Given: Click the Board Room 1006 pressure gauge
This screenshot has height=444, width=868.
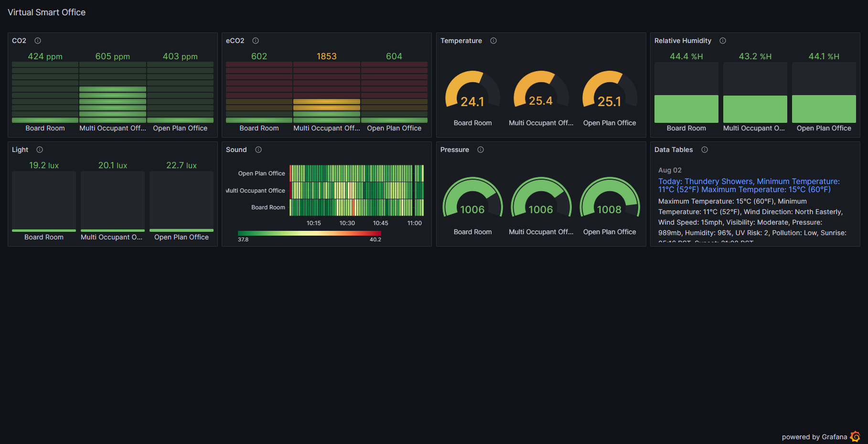Looking at the screenshot, I should pyautogui.click(x=472, y=197).
